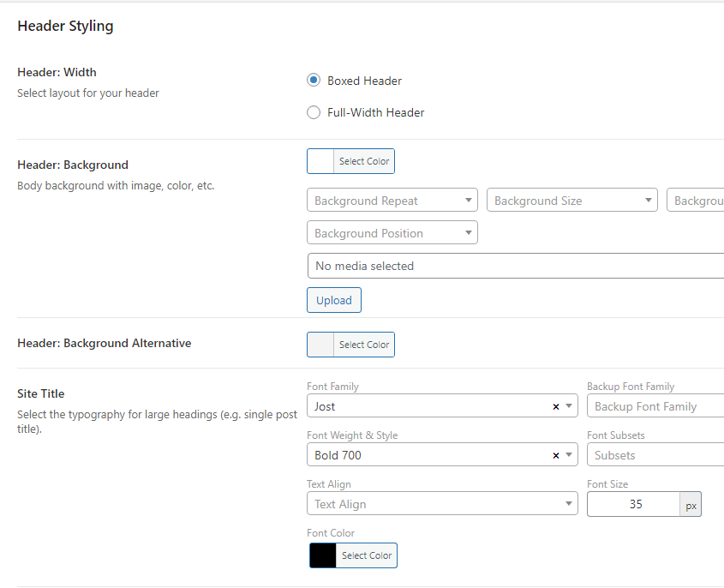The width and height of the screenshot is (724, 588).
Task: Click the Header Styling heading
Action: point(65,26)
